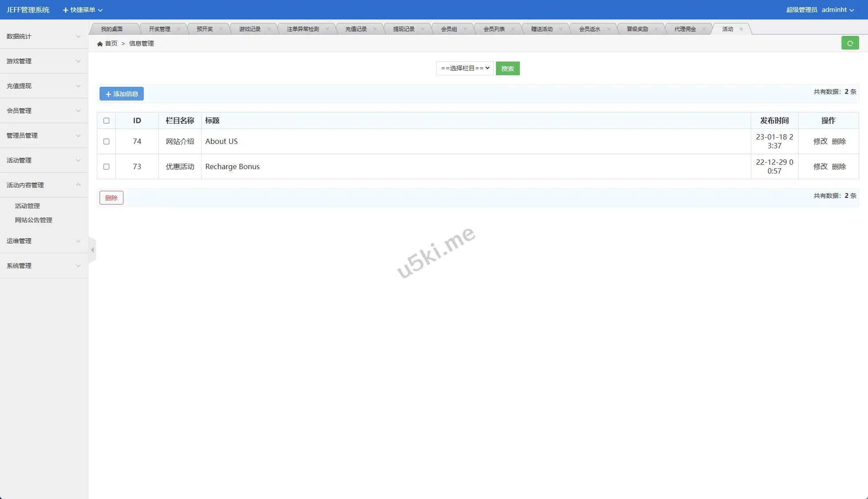The image size is (868, 499).
Task: Toggle the select-all checkbox in table header
Action: pyautogui.click(x=106, y=121)
